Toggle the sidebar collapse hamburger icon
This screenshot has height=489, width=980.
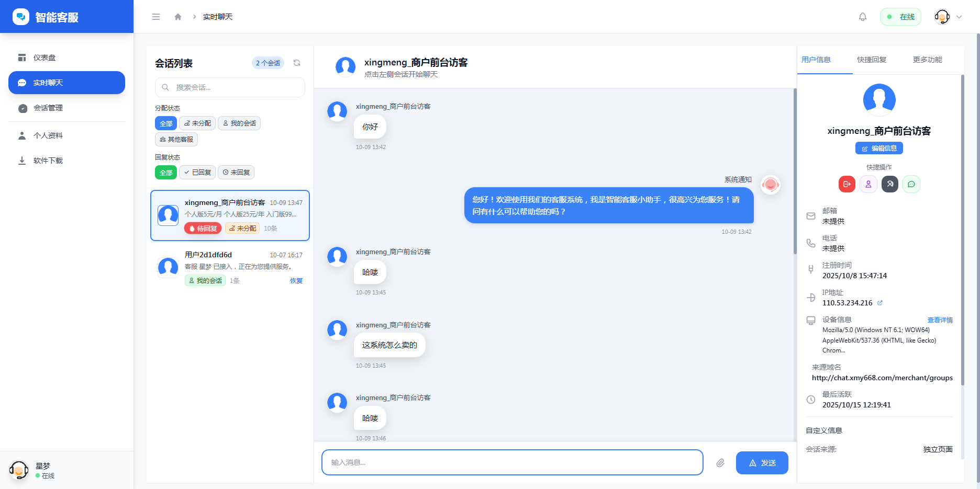pos(156,17)
